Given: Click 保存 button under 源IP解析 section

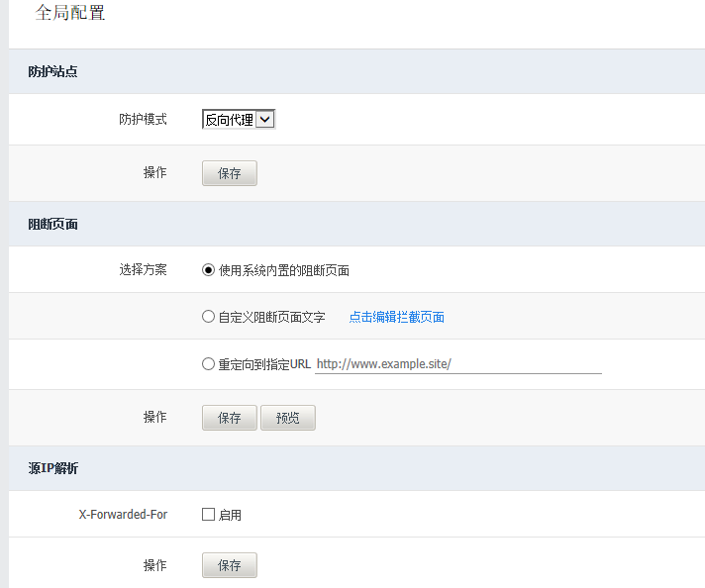Looking at the screenshot, I should [x=230, y=565].
